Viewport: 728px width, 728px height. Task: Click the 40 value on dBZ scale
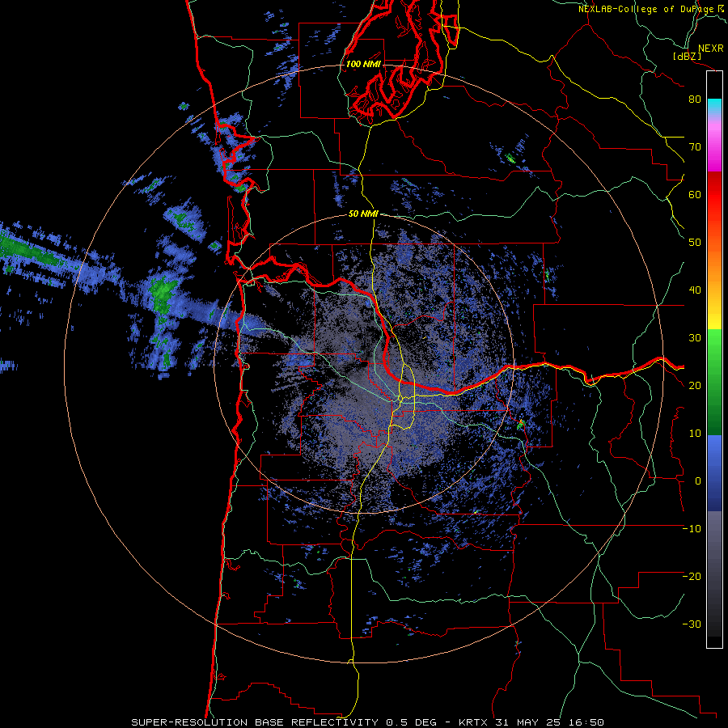[x=695, y=290]
